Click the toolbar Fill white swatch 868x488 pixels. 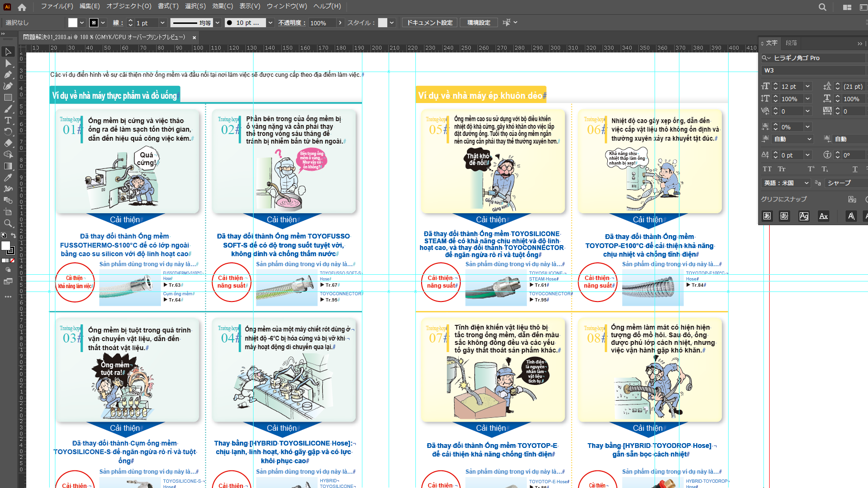(x=6, y=246)
